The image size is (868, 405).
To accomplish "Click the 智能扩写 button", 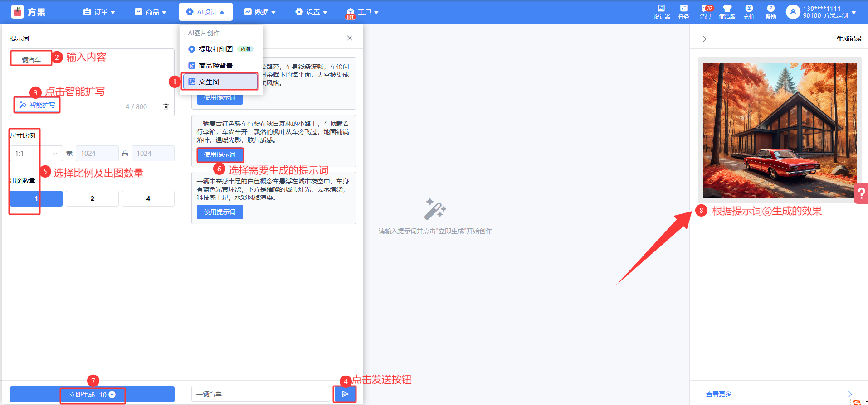I will pyautogui.click(x=37, y=105).
